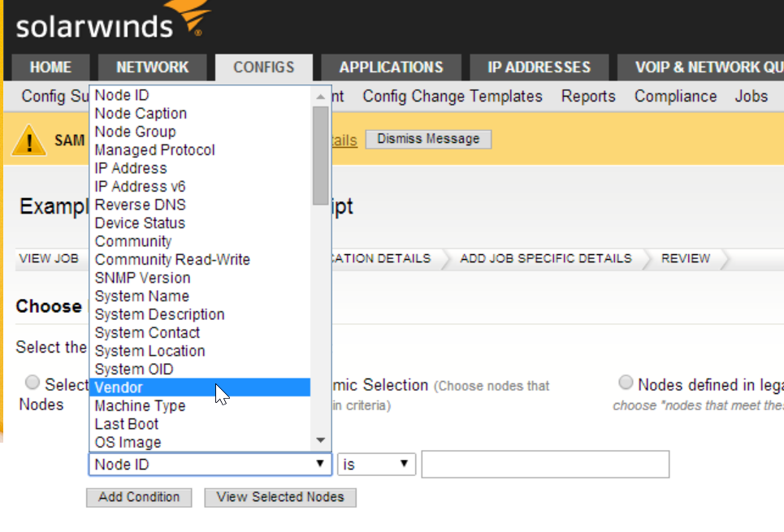Select the highlighted Vendor option
Image resolution: width=784 pixels, height=532 pixels.
(x=200, y=387)
